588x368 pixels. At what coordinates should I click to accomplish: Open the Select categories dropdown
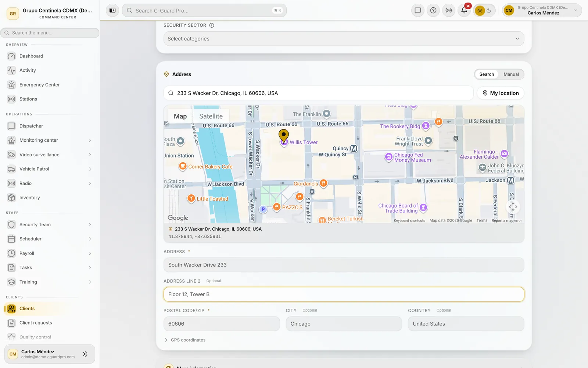(x=344, y=39)
